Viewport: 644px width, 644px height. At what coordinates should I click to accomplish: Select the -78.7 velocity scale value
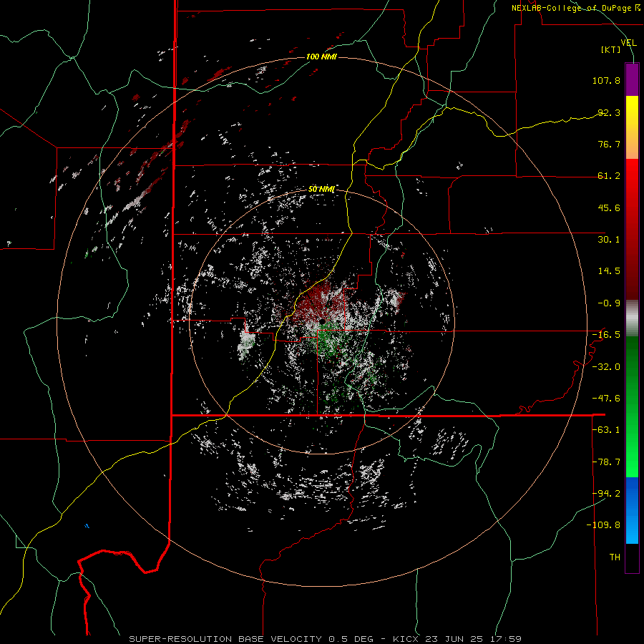(x=606, y=462)
